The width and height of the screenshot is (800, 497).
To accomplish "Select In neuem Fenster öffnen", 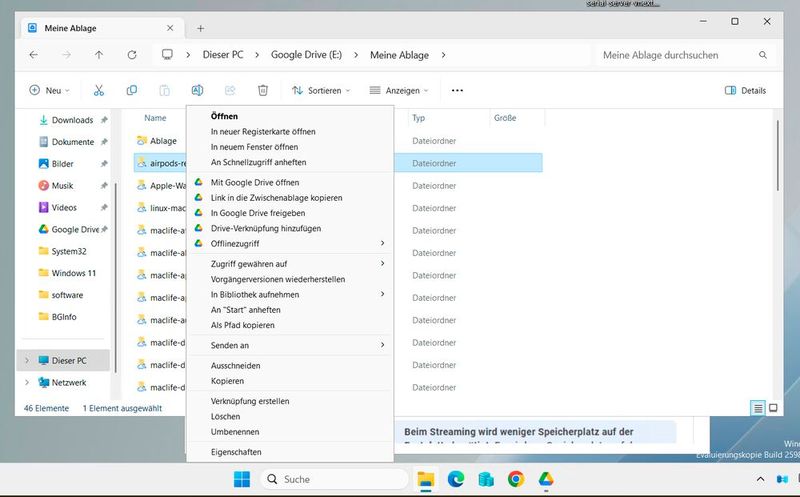I will coord(290,147).
